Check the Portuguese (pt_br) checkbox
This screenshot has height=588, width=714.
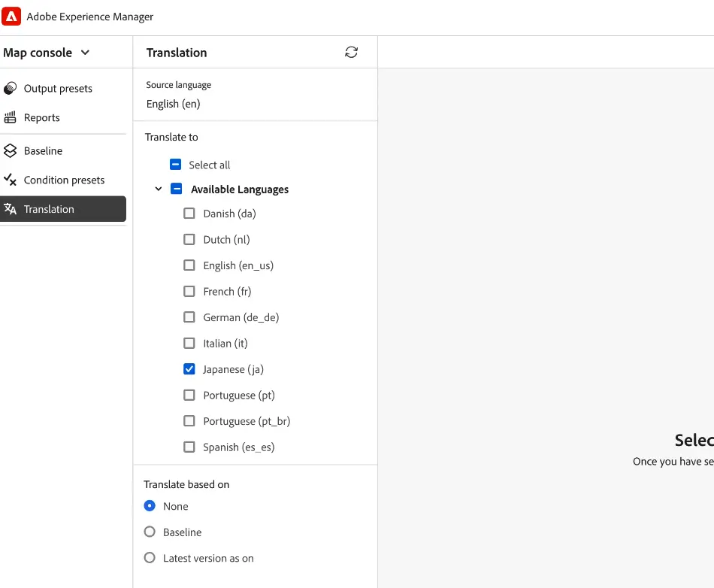click(x=189, y=421)
